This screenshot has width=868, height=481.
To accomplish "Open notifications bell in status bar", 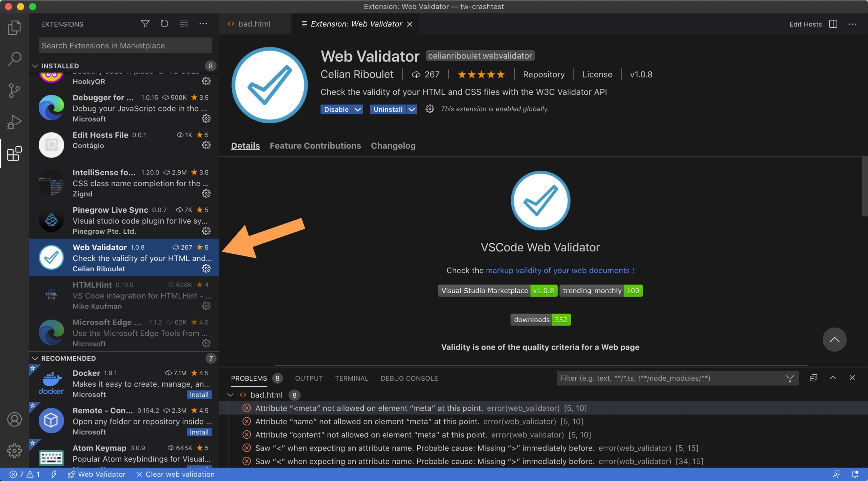I will click(x=855, y=474).
